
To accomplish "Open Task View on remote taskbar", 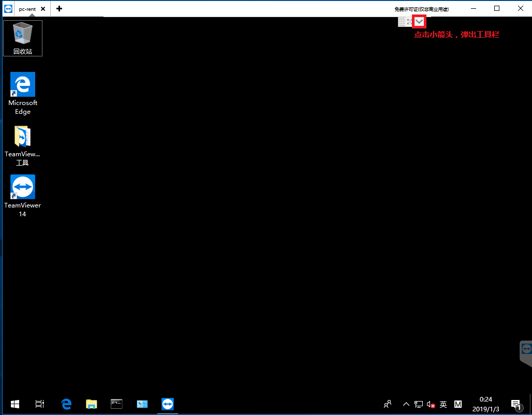I will (40, 404).
